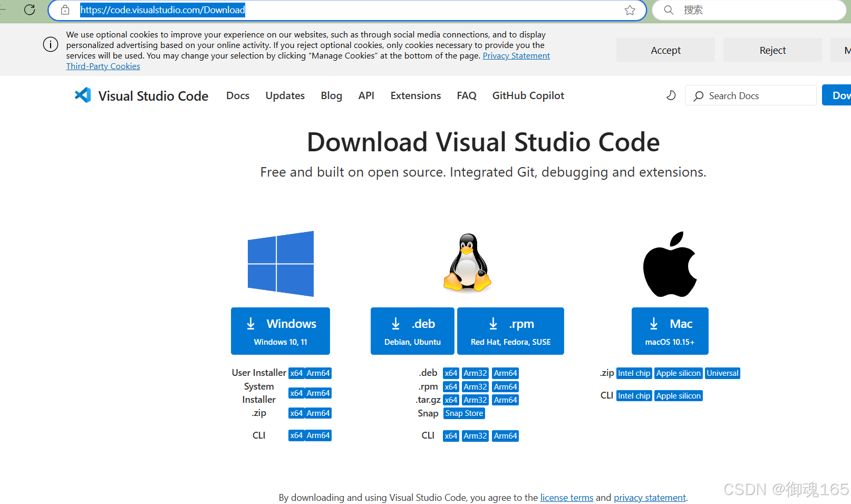Download Linux .tar.gz Arm32 archive
This screenshot has width=851, height=504.
coord(475,400)
